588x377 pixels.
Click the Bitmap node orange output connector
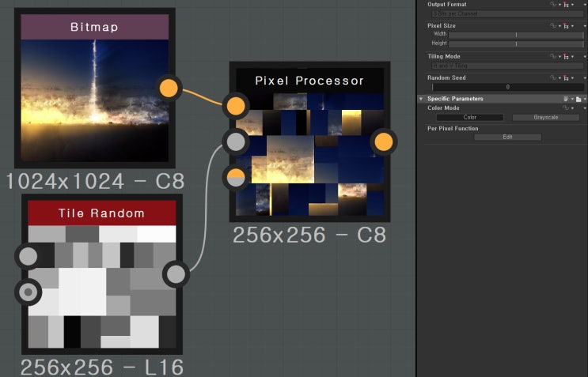(x=169, y=89)
